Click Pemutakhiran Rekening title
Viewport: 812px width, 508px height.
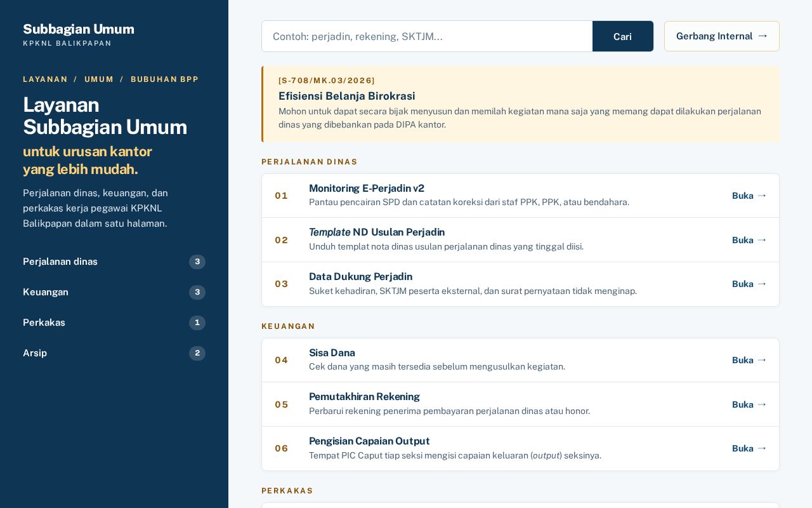point(364,397)
